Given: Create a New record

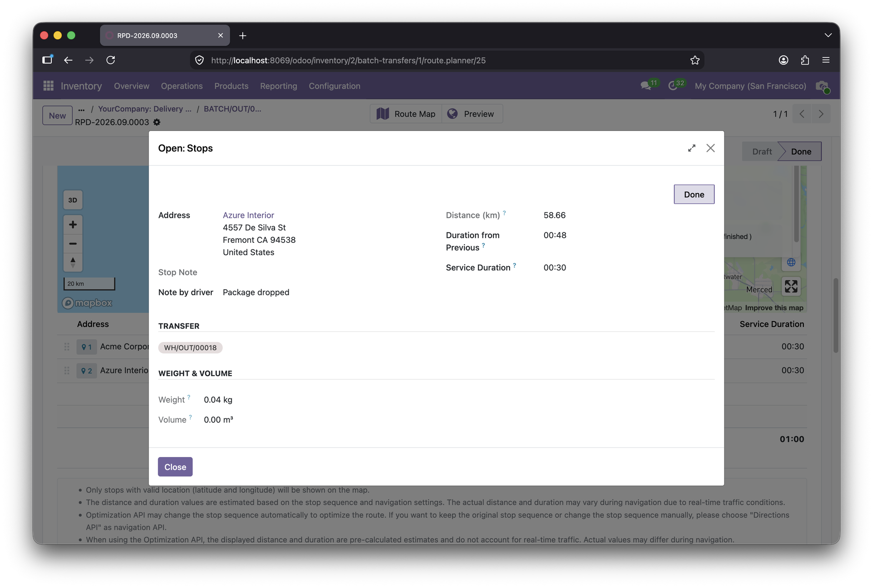Looking at the screenshot, I should pyautogui.click(x=57, y=116).
